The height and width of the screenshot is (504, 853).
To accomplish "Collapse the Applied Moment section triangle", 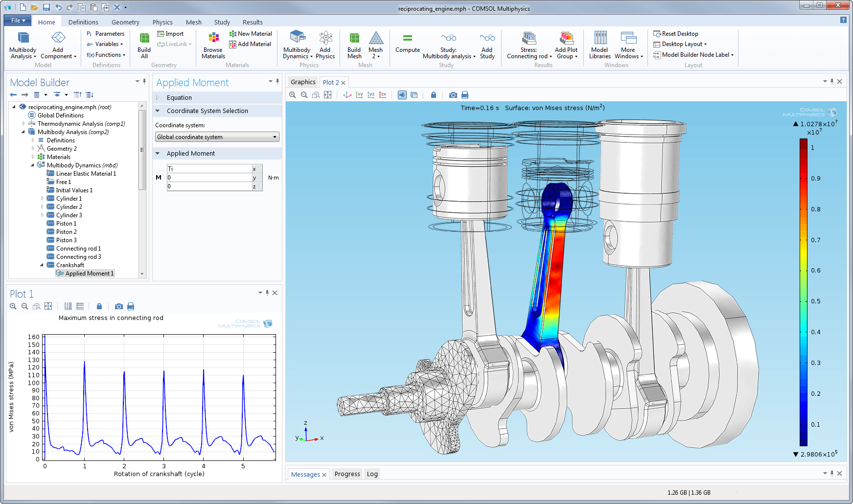I will click(158, 154).
